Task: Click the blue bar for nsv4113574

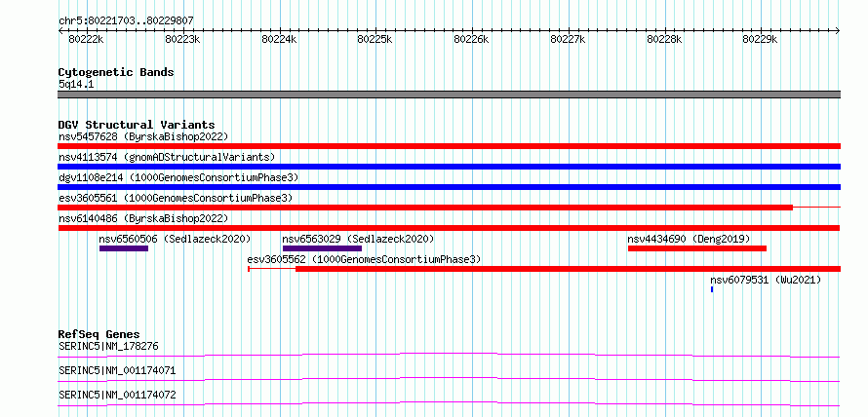Action: pos(449,167)
